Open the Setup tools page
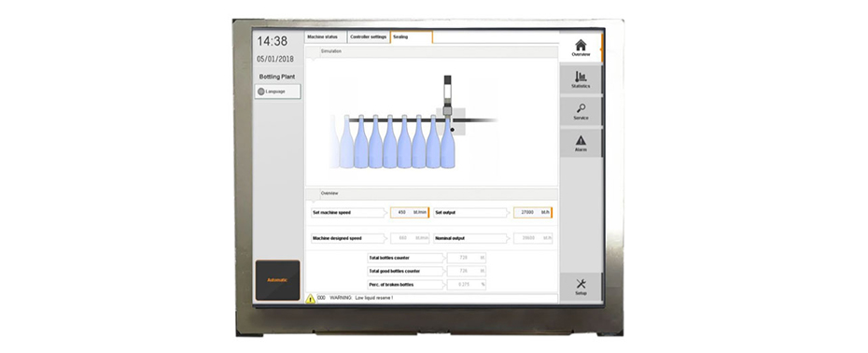This screenshot has width=868, height=353. (x=581, y=287)
